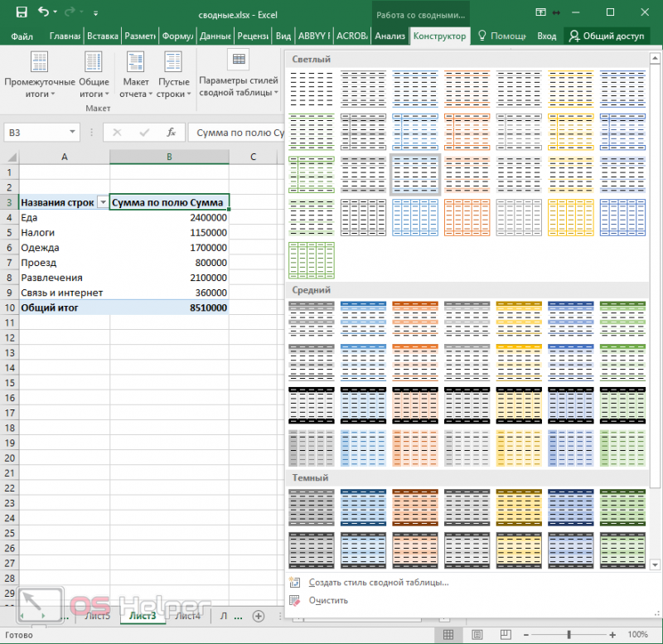
Task: Pick the orange light style in first row
Action: pyautogui.click(x=467, y=89)
